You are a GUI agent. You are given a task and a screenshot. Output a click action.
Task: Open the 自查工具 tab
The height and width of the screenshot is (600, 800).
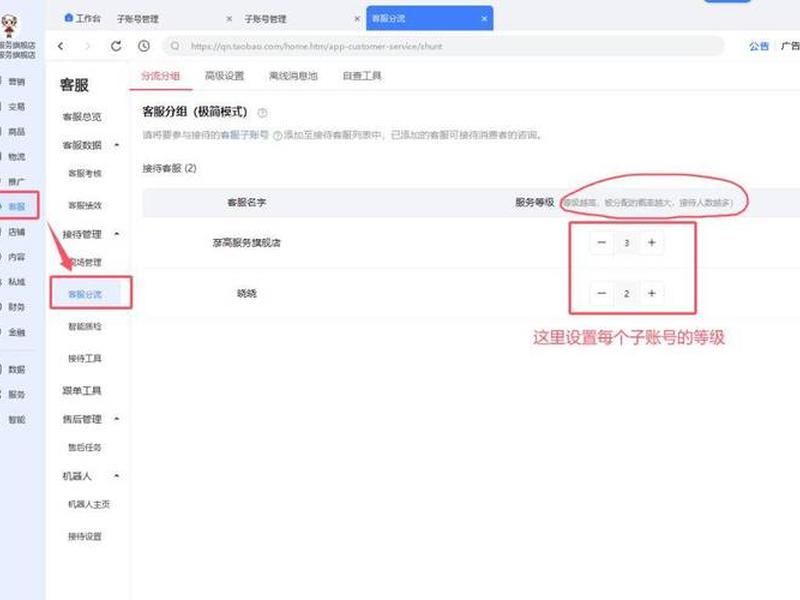(x=362, y=76)
